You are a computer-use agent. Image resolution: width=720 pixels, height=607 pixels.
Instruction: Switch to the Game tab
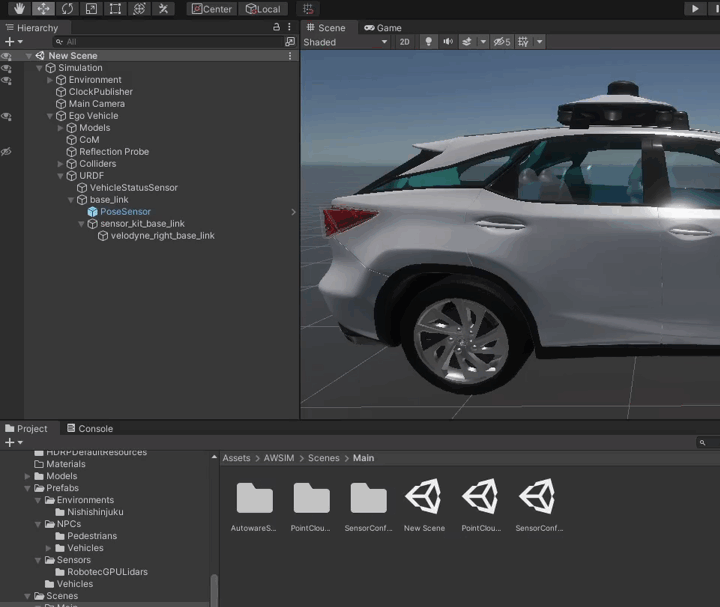(x=383, y=28)
